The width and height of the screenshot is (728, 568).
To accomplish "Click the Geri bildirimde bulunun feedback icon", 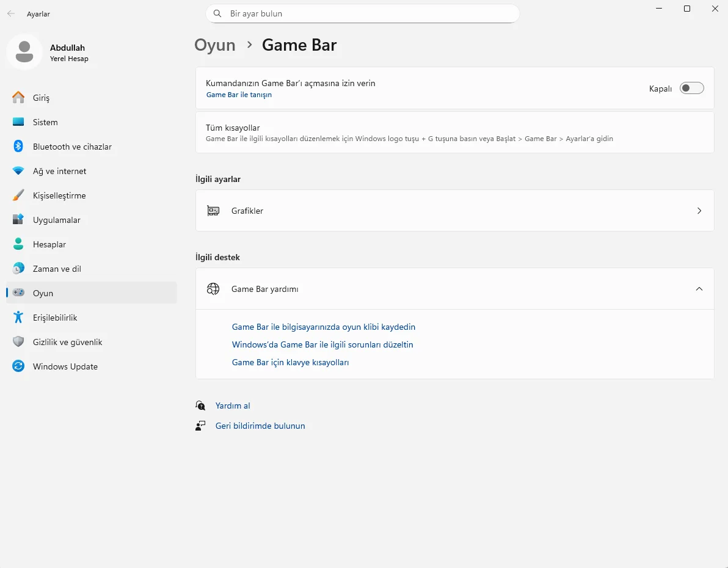I will [200, 426].
